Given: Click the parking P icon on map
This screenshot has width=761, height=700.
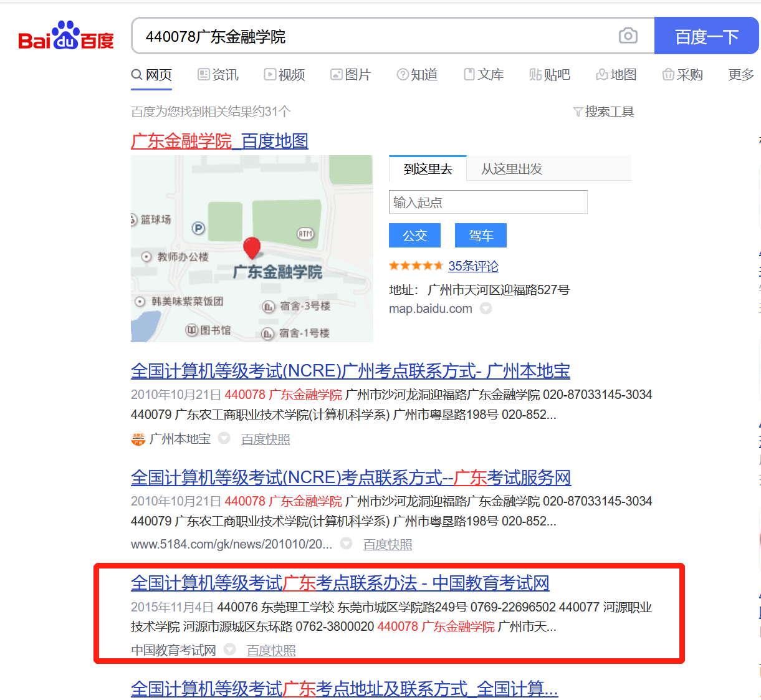Looking at the screenshot, I should (x=198, y=228).
